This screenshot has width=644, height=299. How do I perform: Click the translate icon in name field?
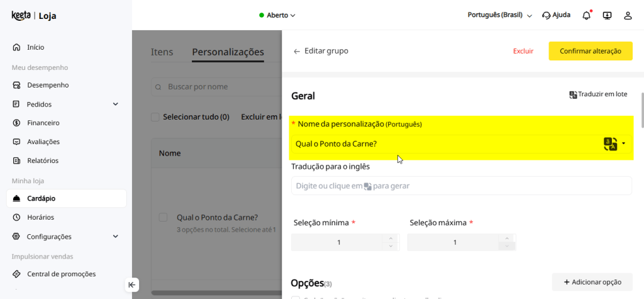coord(610,144)
